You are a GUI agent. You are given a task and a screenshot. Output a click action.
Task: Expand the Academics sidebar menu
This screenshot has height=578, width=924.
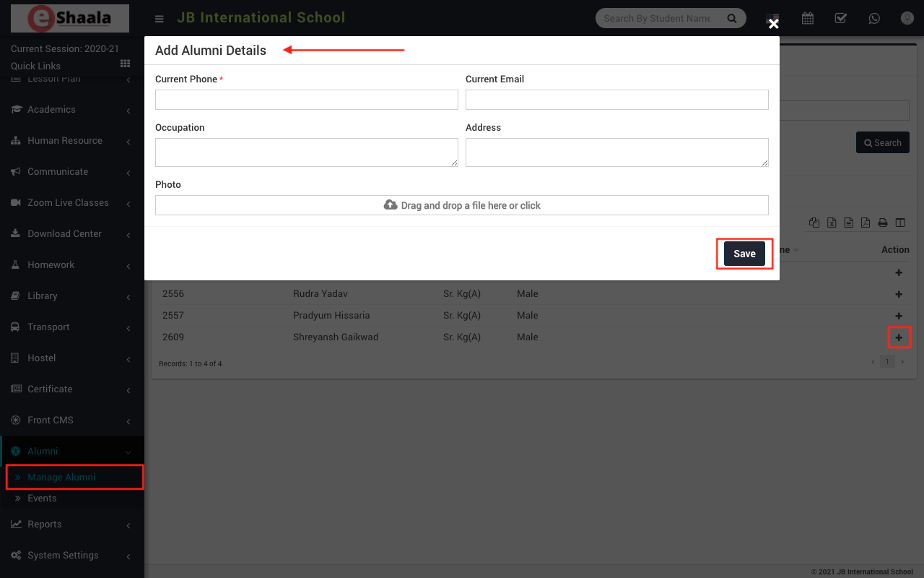[71, 110]
